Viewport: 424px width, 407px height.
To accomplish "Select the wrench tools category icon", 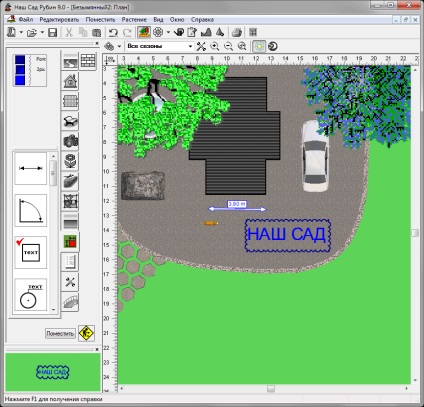I will [70, 282].
